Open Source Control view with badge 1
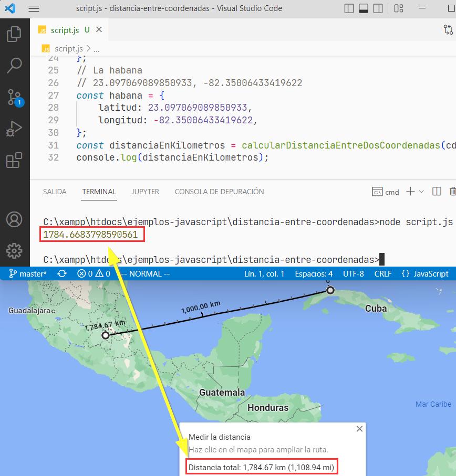The image size is (456, 476). click(x=15, y=98)
